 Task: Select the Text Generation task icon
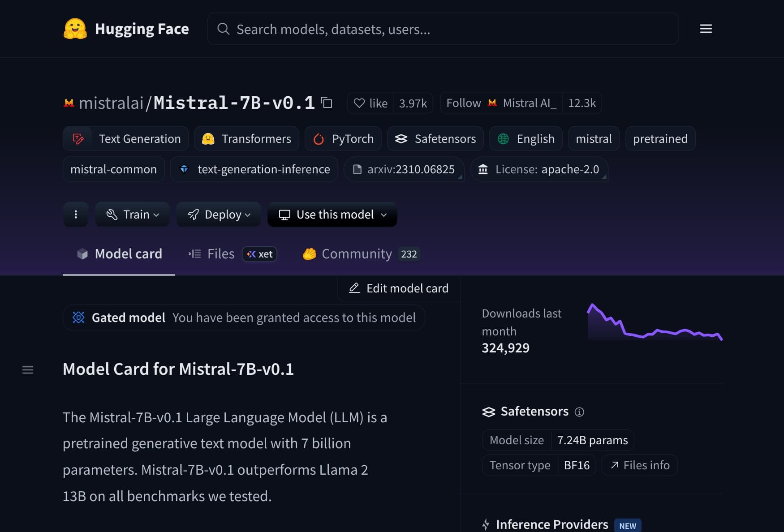coord(77,139)
